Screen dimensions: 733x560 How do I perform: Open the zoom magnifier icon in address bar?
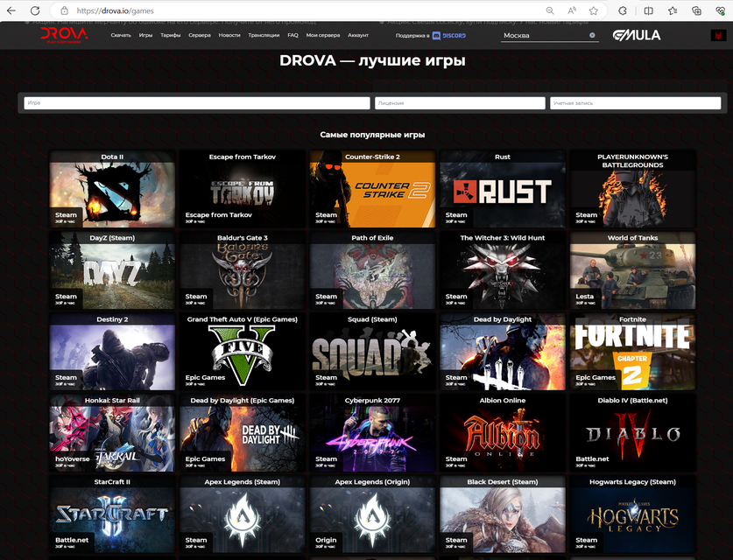550,10
